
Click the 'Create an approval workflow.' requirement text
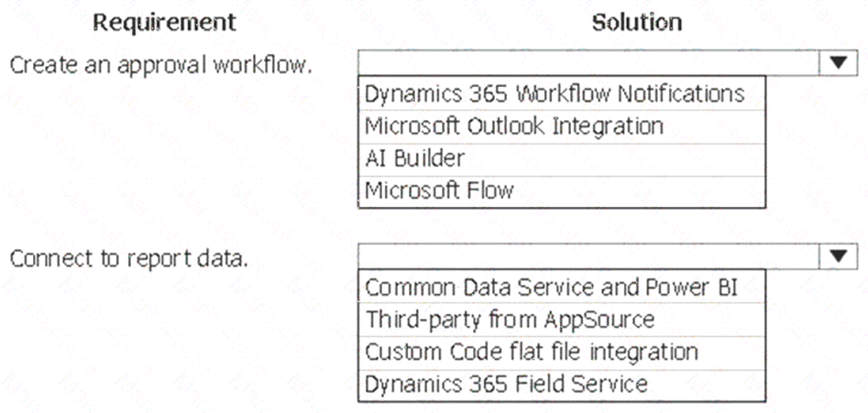click(161, 66)
